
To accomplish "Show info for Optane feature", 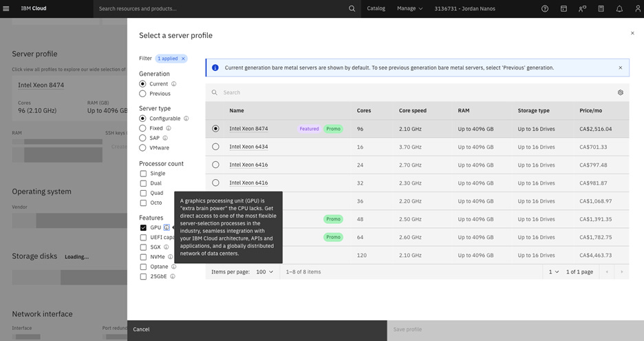I will (174, 267).
